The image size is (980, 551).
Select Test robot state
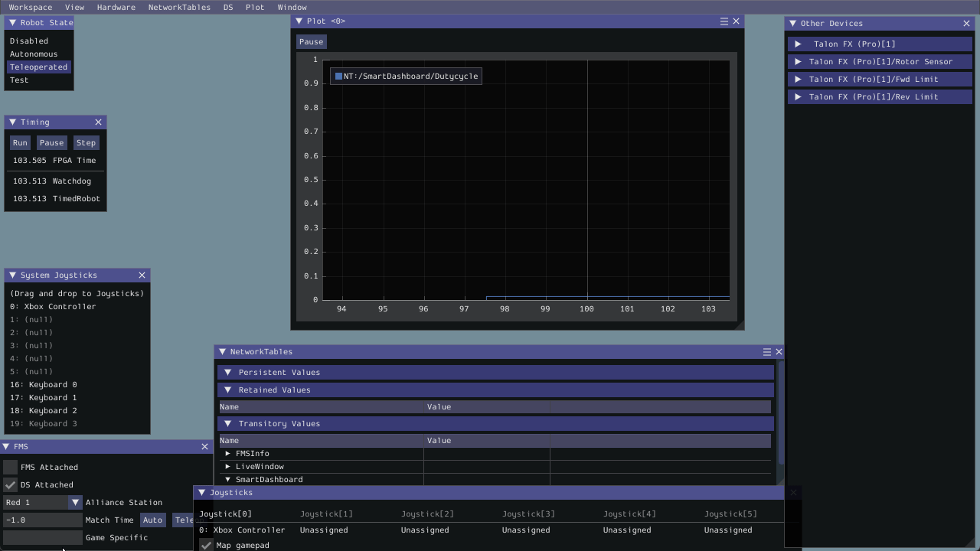coord(19,80)
